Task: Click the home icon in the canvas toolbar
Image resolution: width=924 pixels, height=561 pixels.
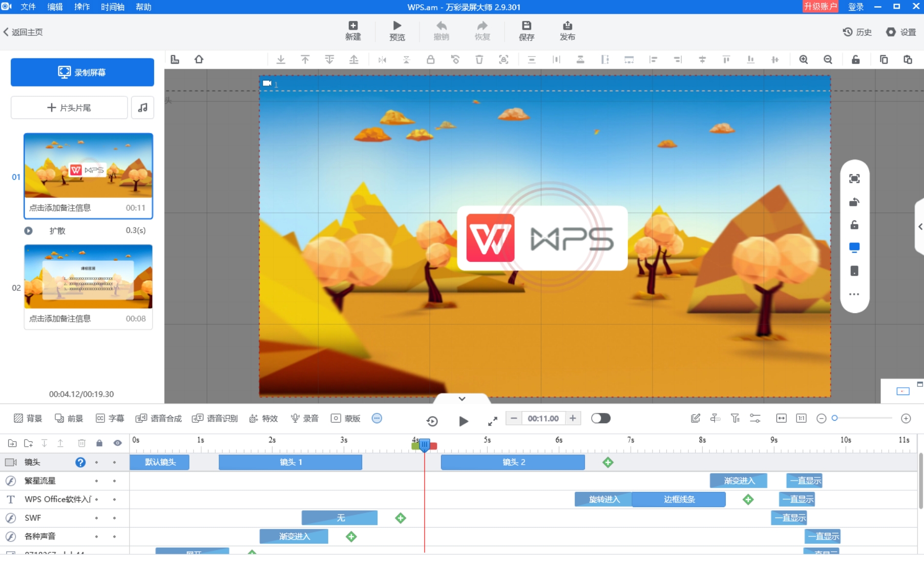Action: 199,59
